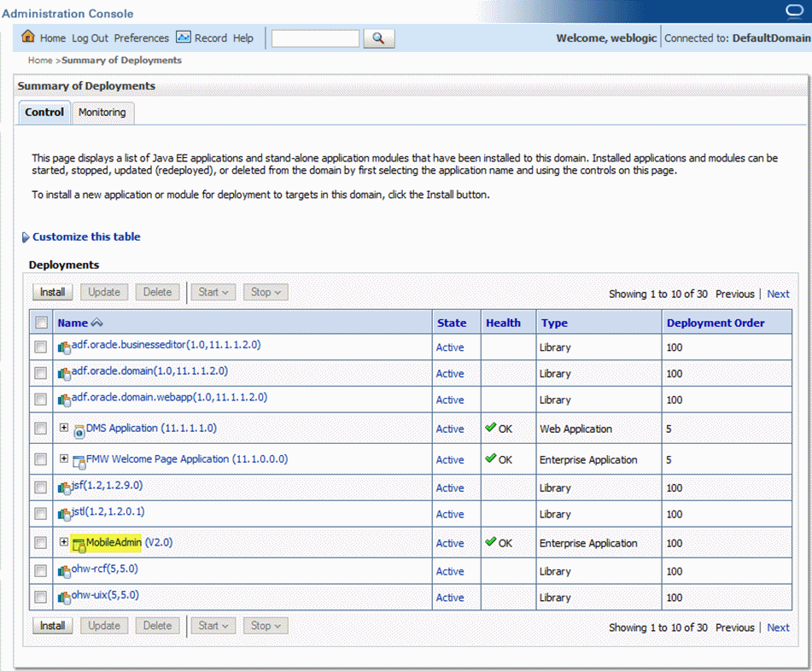
Task: Open the MobileAdmin deployment link
Action: click(130, 542)
